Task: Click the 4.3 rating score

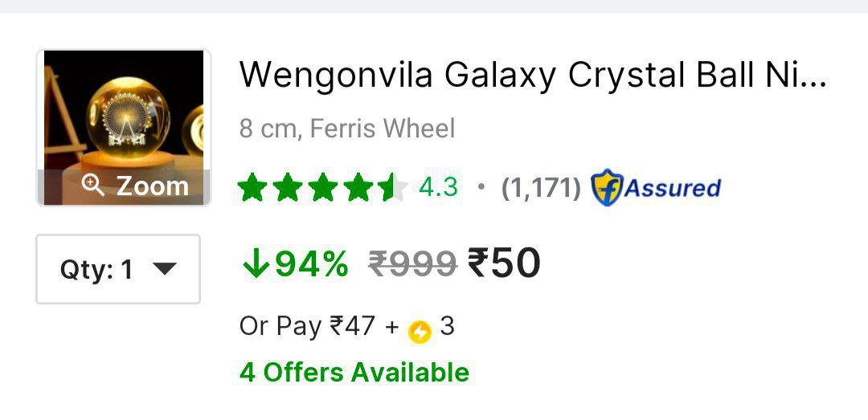Action: tap(438, 188)
